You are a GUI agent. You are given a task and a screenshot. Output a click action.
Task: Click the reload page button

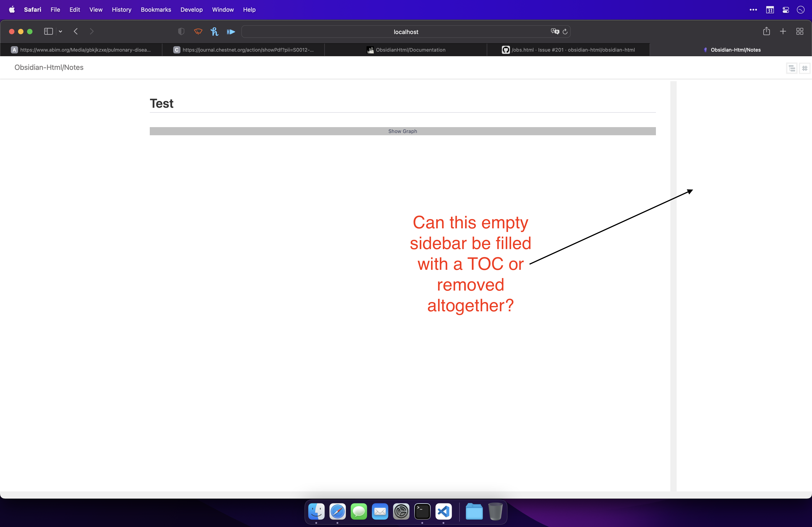(x=565, y=32)
